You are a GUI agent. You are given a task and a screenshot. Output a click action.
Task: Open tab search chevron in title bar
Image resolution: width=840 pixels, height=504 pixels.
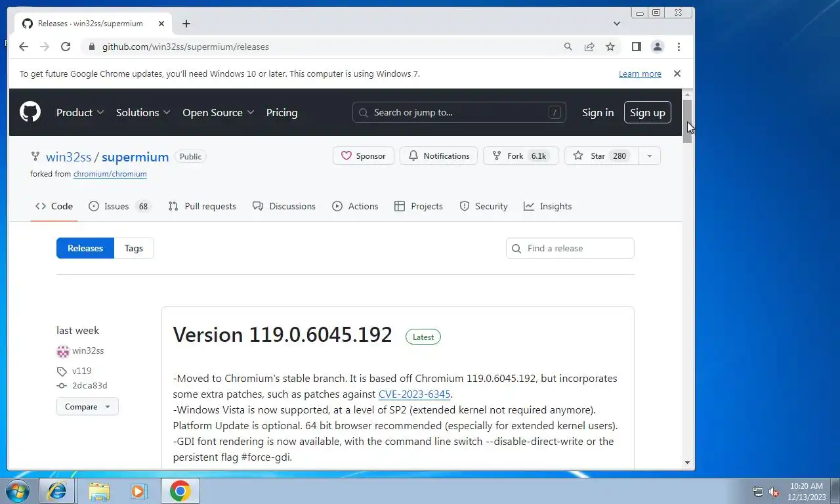616,24
